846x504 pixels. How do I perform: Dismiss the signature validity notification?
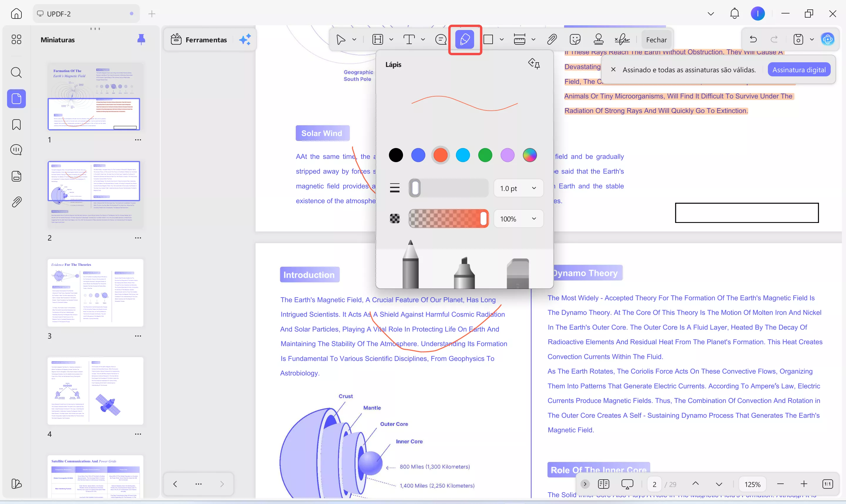[613, 69]
